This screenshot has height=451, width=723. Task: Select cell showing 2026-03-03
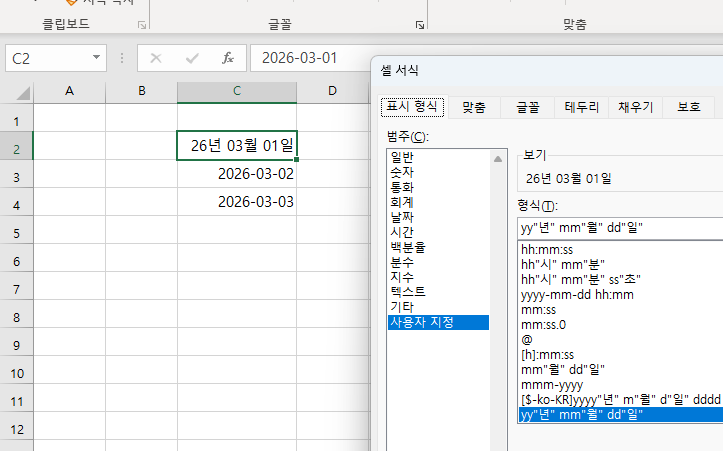pyautogui.click(x=237, y=202)
